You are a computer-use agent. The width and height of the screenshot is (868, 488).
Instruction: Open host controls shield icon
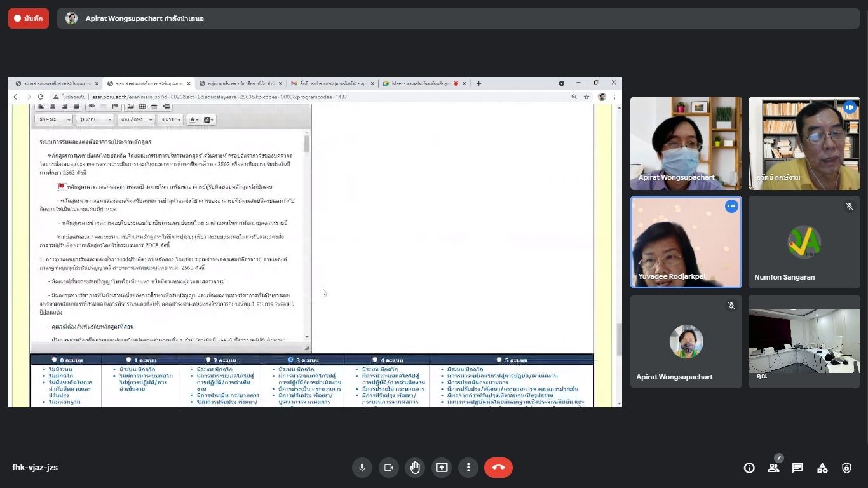coord(846,468)
